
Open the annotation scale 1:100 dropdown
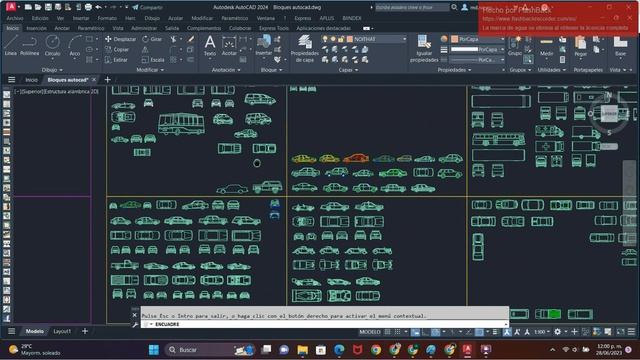[542, 332]
